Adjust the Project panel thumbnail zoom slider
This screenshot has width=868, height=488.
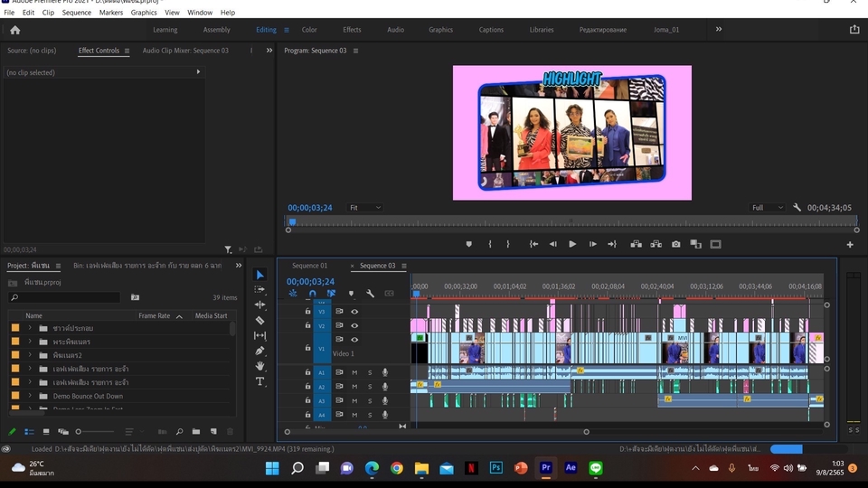coord(79,432)
